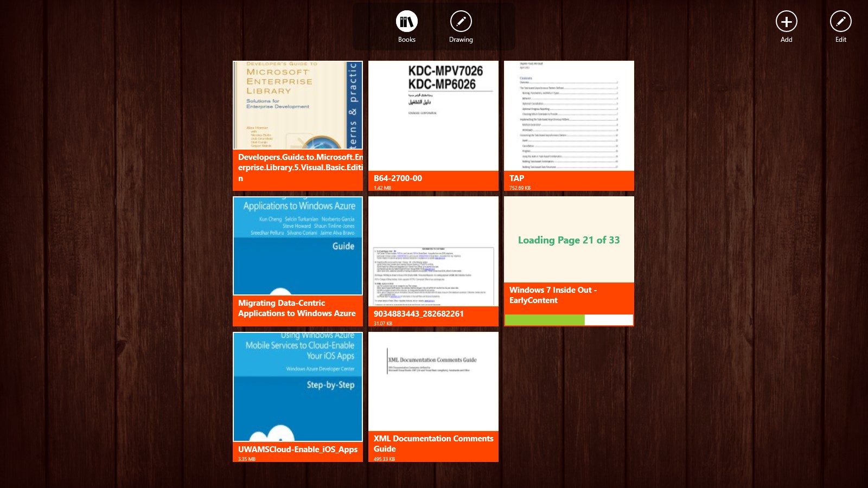Click the Loading Page 21 of 33 tile
868x488 pixels.
(569, 240)
